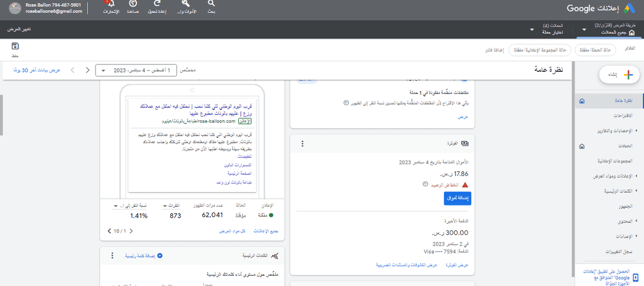Go to previous date range arrow
Viewport: 644px width, 286px height.
coord(87,70)
